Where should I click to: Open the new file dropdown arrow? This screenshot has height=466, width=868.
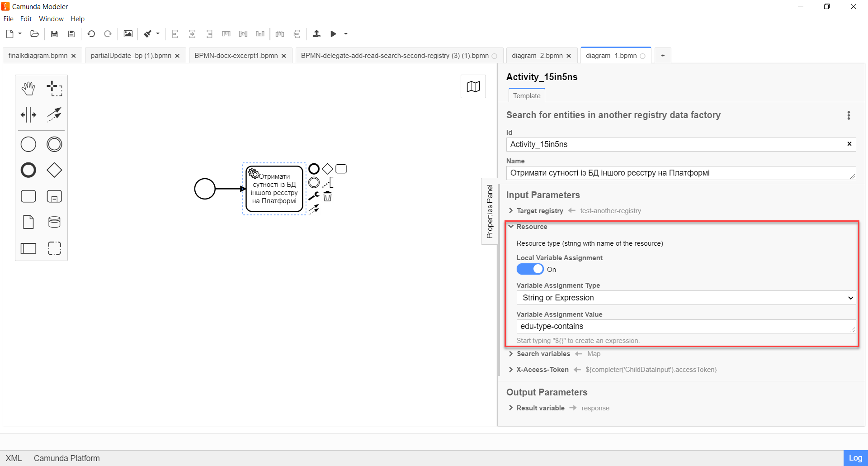coord(20,33)
